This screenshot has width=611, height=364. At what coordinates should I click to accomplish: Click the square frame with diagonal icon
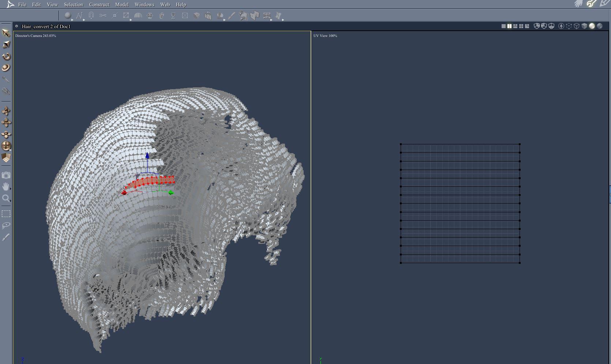pos(126,15)
